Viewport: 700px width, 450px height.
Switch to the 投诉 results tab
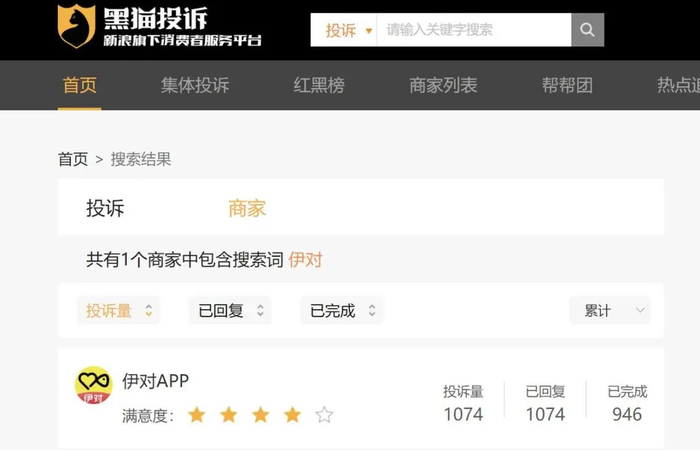tap(105, 208)
